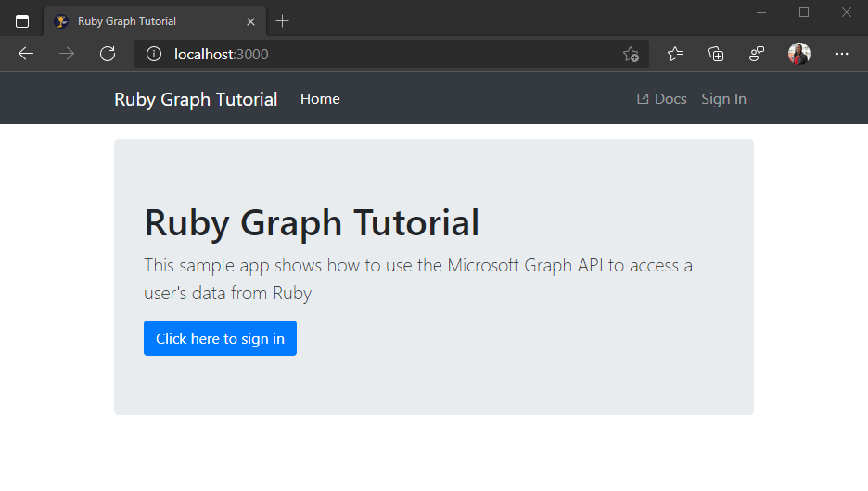Screen dimensions: 868x491
Task: Click the browser forward arrow
Action: [x=67, y=54]
